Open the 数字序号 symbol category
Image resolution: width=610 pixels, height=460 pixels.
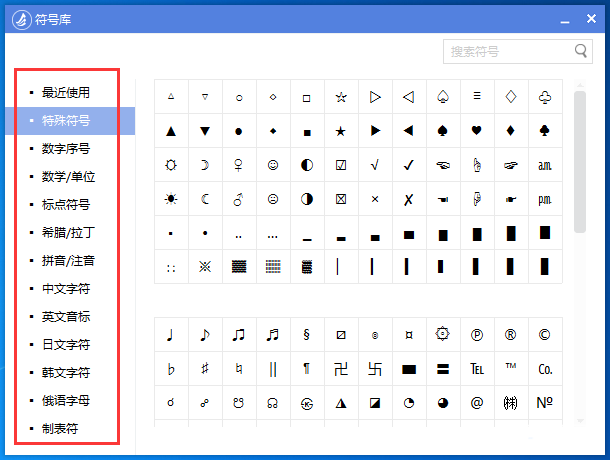[x=66, y=149]
